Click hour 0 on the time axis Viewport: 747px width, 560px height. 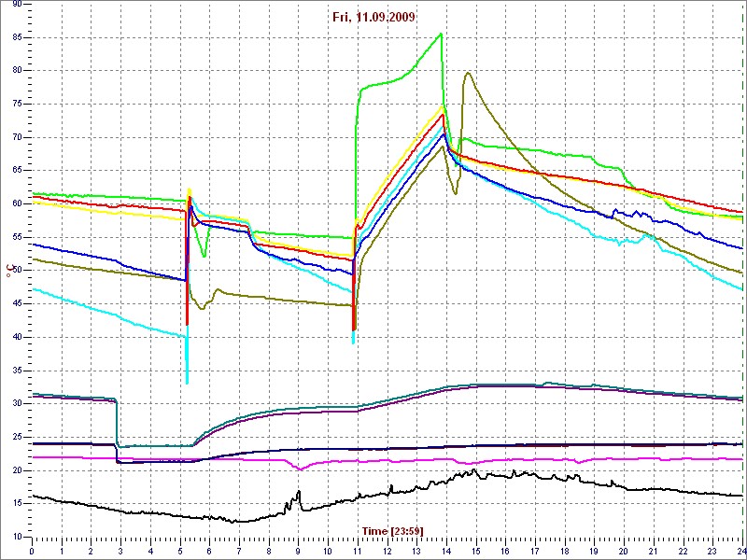click(32, 551)
